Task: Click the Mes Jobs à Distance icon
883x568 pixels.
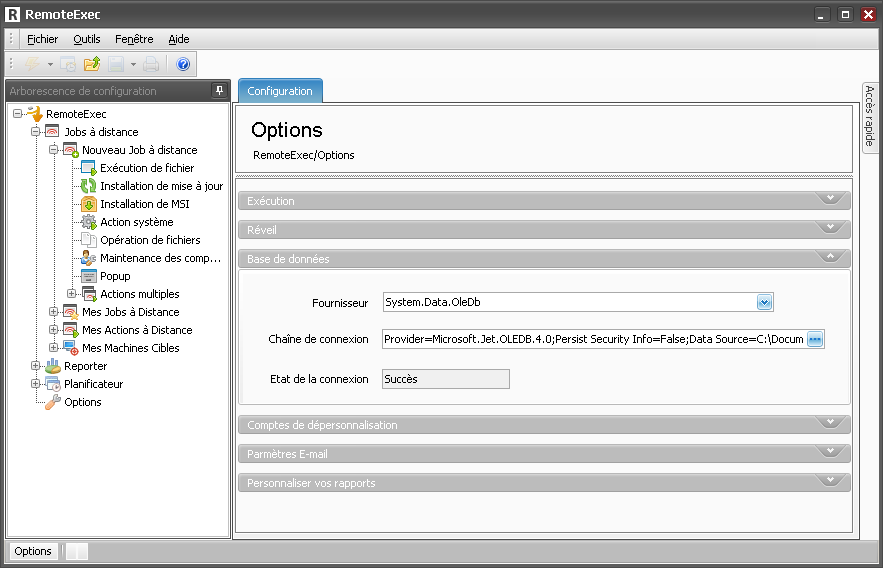Action: coord(70,312)
